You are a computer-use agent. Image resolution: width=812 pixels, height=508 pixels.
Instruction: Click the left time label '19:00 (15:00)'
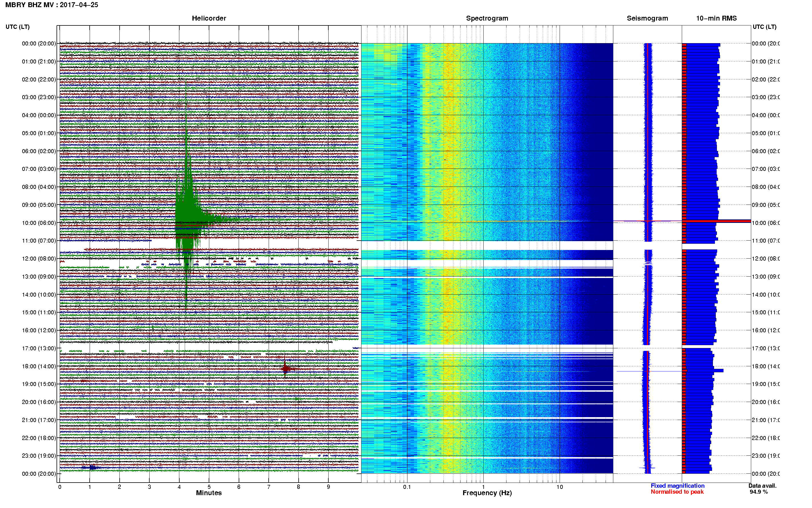39,384
